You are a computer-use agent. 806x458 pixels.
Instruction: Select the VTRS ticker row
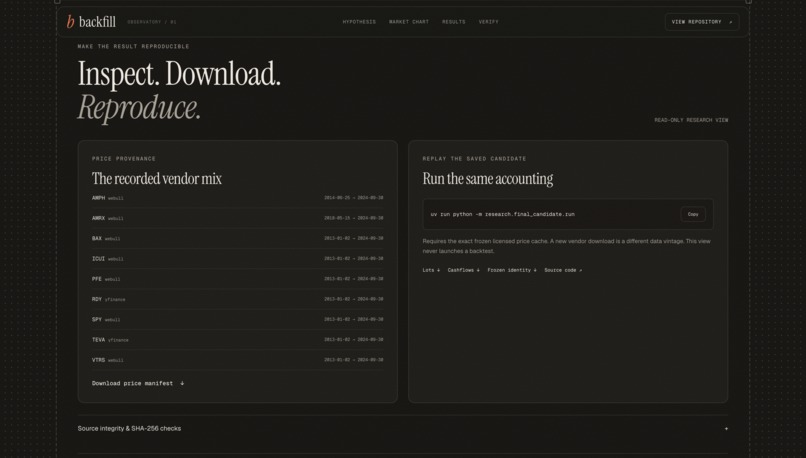pyautogui.click(x=237, y=360)
